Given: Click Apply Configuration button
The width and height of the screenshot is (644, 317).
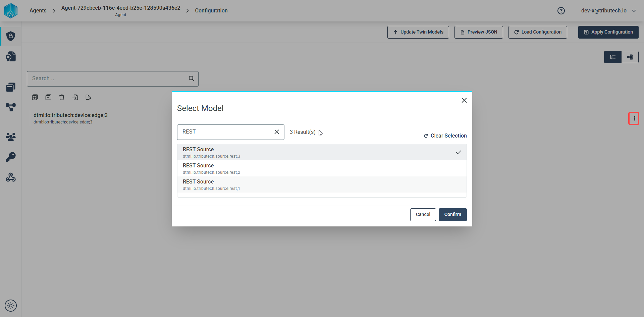Looking at the screenshot, I should pyautogui.click(x=608, y=32).
